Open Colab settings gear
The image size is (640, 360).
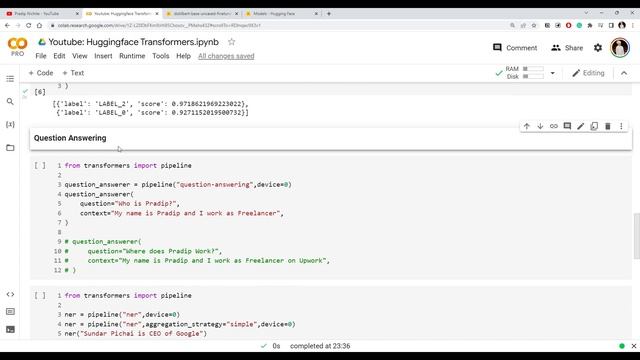[x=598, y=48]
